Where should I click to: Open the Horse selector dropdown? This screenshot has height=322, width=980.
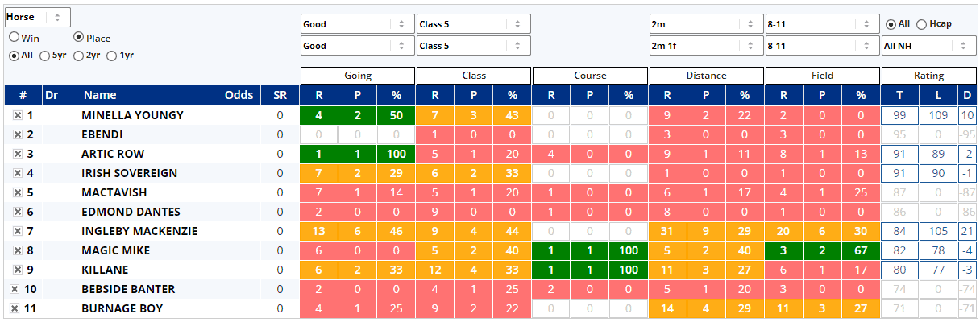click(38, 17)
